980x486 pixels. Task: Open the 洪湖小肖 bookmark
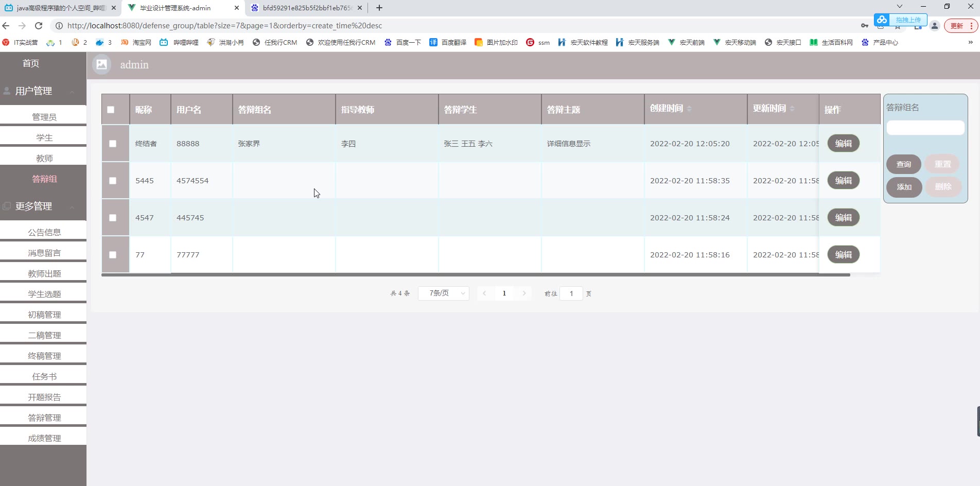(x=225, y=42)
